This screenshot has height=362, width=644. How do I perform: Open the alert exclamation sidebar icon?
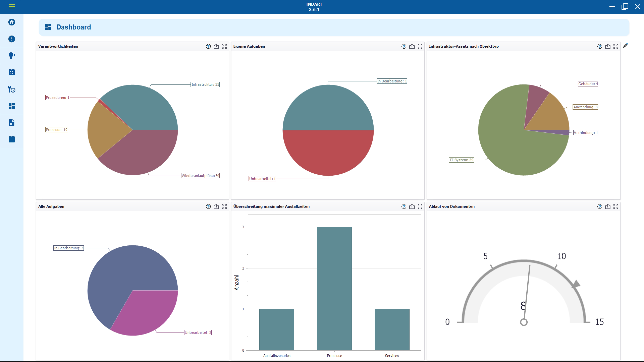click(12, 39)
